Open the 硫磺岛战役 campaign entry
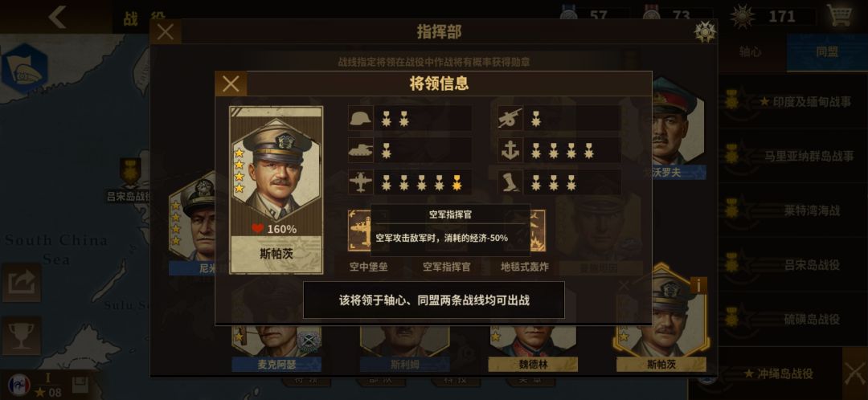This screenshot has height=400, width=868. pos(793,319)
